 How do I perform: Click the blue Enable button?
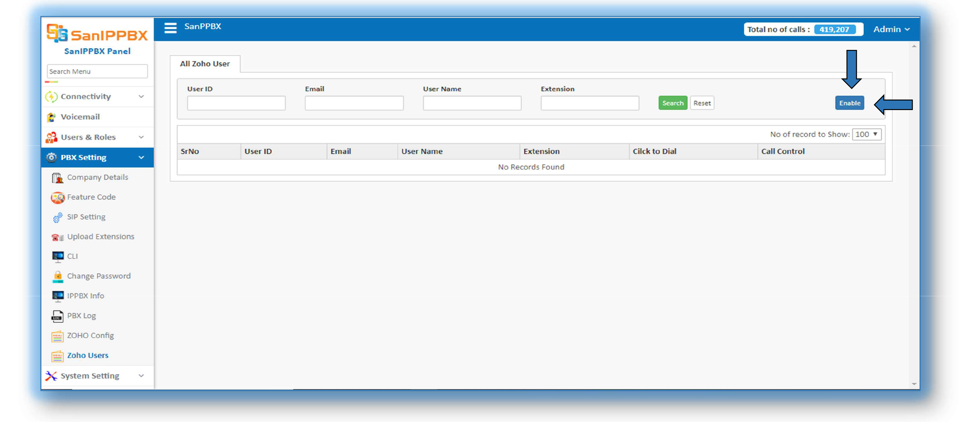(849, 103)
